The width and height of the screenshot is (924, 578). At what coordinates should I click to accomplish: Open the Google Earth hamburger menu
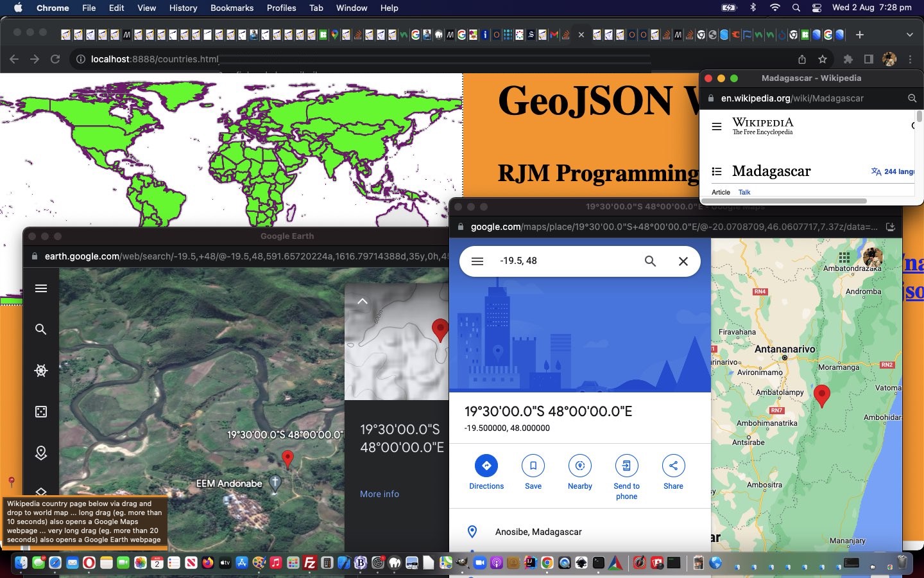point(41,288)
